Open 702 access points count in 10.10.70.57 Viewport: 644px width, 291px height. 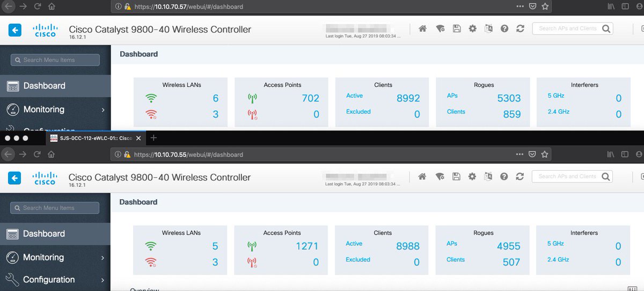310,99
